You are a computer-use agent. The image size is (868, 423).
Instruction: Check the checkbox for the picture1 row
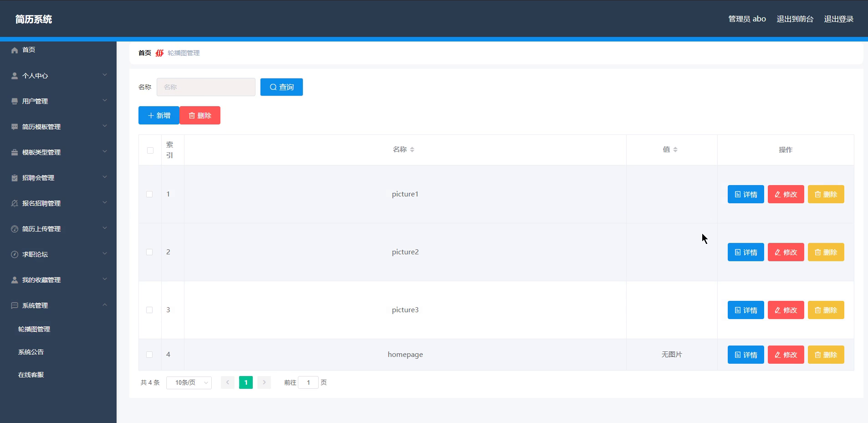[x=149, y=194]
